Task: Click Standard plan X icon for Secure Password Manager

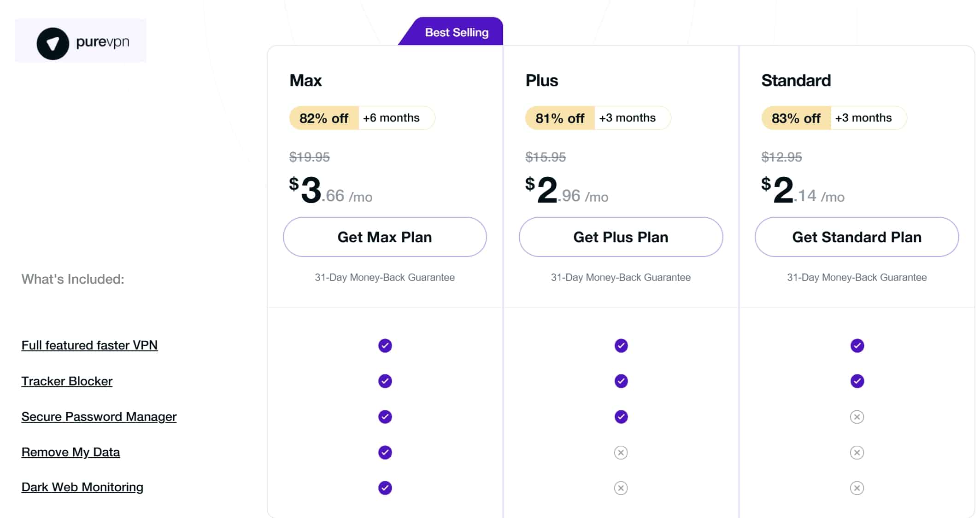Action: tap(857, 417)
